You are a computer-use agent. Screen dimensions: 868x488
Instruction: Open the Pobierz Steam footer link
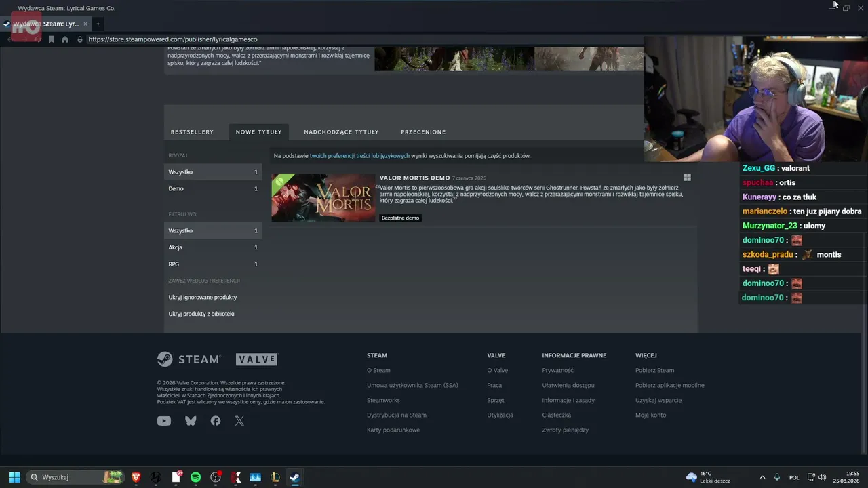click(654, 370)
